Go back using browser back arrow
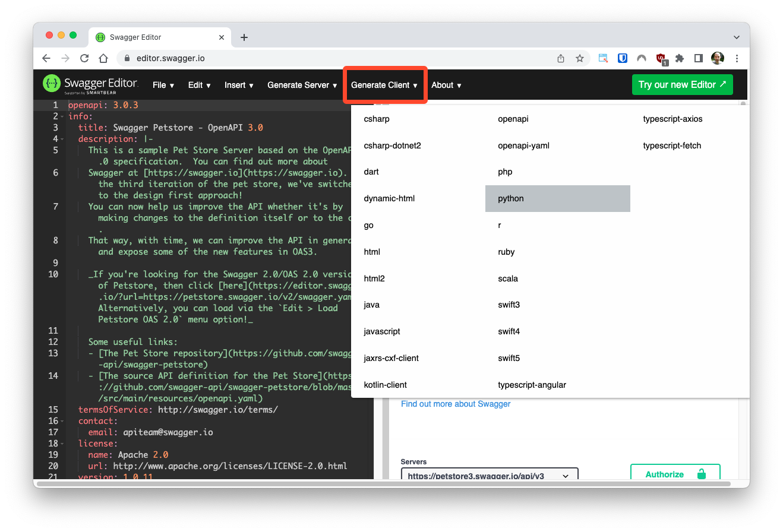 point(46,58)
